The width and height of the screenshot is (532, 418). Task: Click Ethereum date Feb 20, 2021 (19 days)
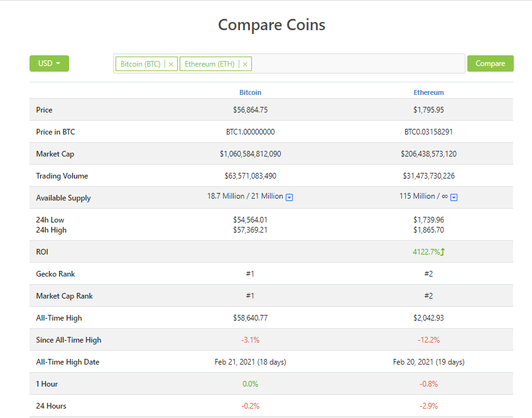[428, 362]
